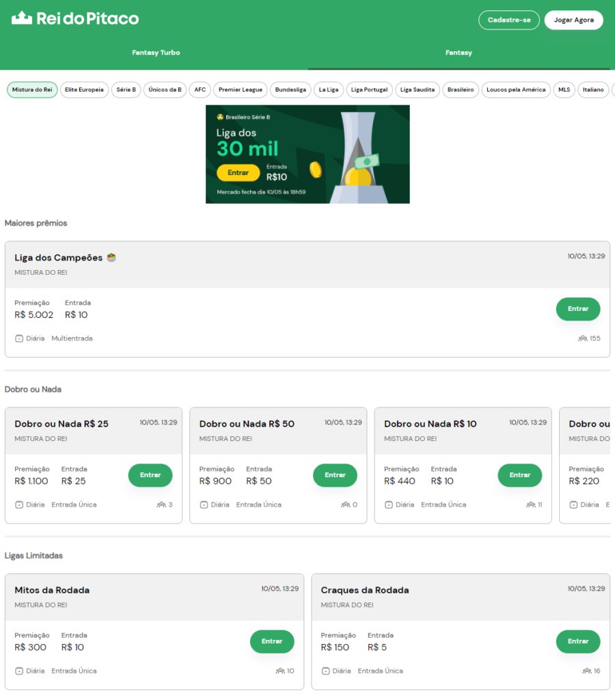615x700 pixels.
Task: Click yellow Entrar button on Liga dos 30 mil banner
Action: click(x=238, y=172)
